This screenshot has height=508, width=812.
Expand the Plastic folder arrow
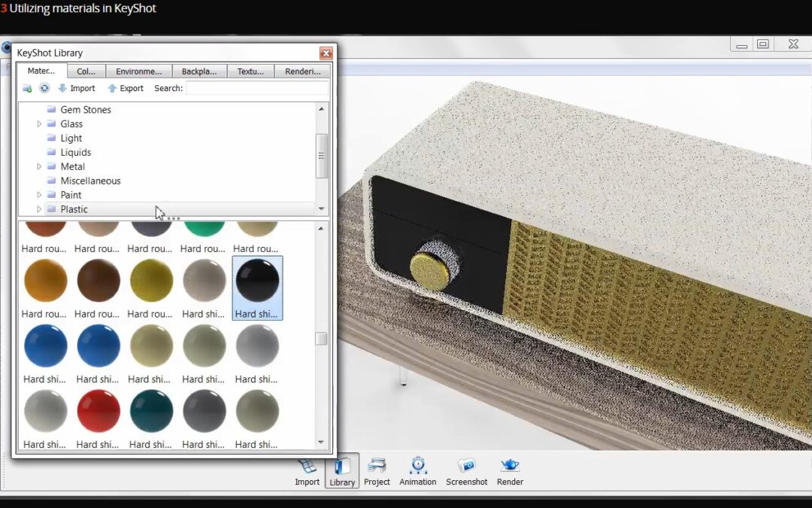click(39, 209)
